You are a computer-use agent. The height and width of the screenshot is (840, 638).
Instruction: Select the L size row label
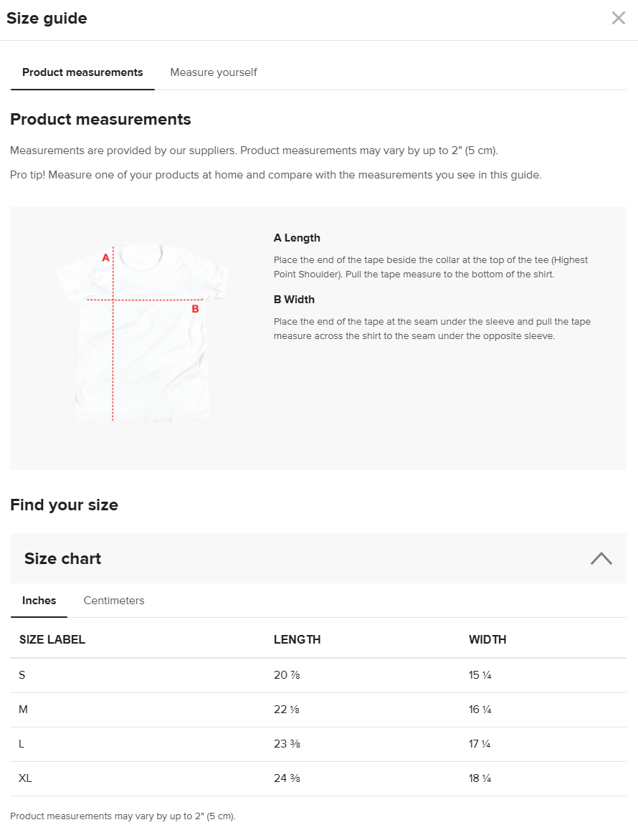click(22, 744)
